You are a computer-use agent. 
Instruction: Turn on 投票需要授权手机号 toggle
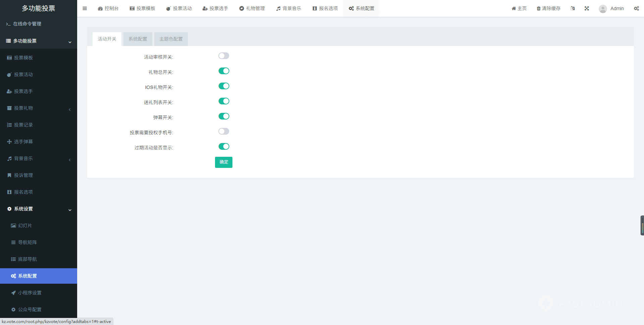[x=224, y=131]
